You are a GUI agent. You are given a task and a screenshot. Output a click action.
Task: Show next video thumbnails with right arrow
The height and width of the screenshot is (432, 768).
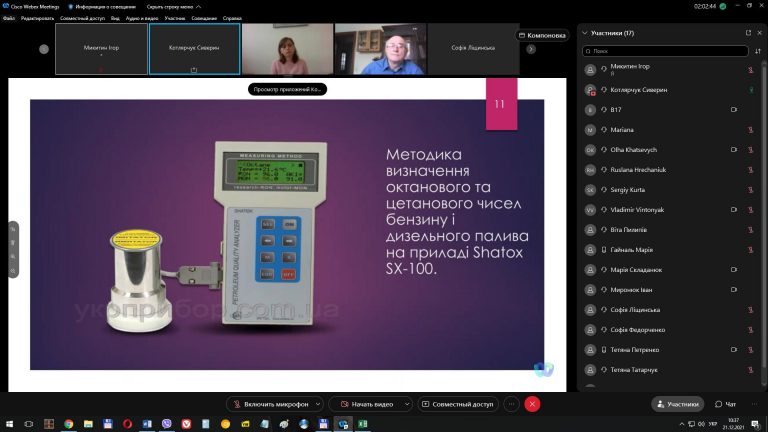531,49
